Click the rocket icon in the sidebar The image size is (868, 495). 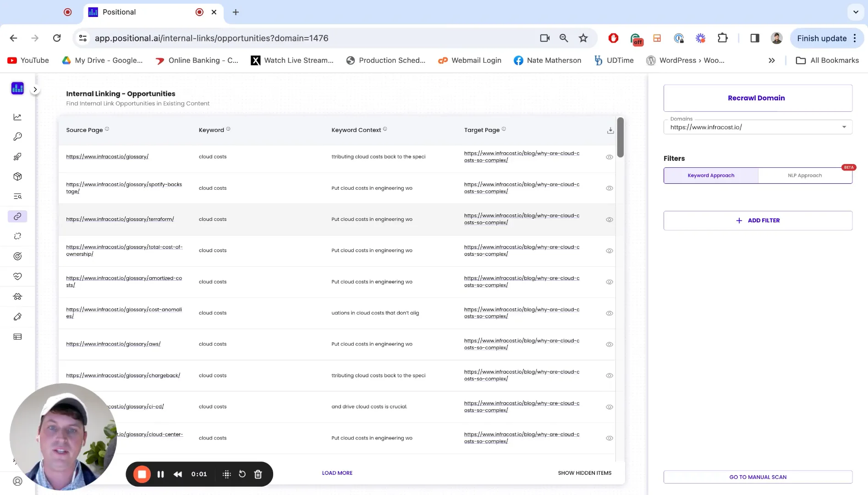[x=17, y=157]
